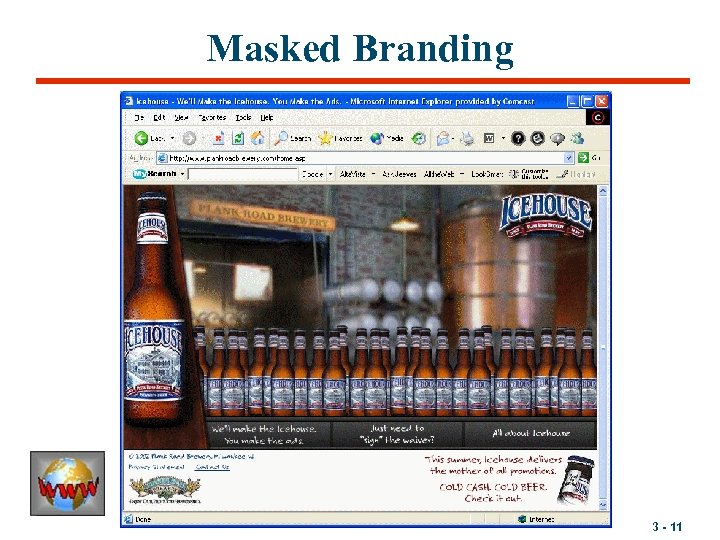Screen dimensions: 720x540
Task: Click the Forward arrow button
Action: 189,138
